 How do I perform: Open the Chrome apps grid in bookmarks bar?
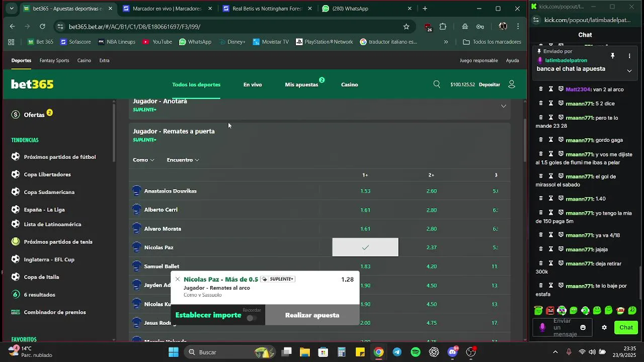pyautogui.click(x=11, y=42)
